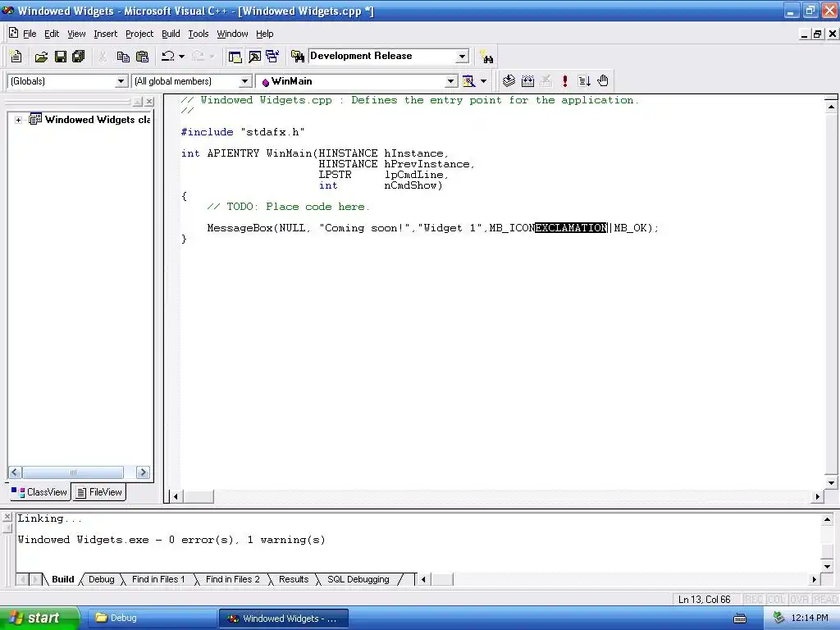The height and width of the screenshot is (630, 840).
Task: Open the Window menu
Action: [x=232, y=34]
